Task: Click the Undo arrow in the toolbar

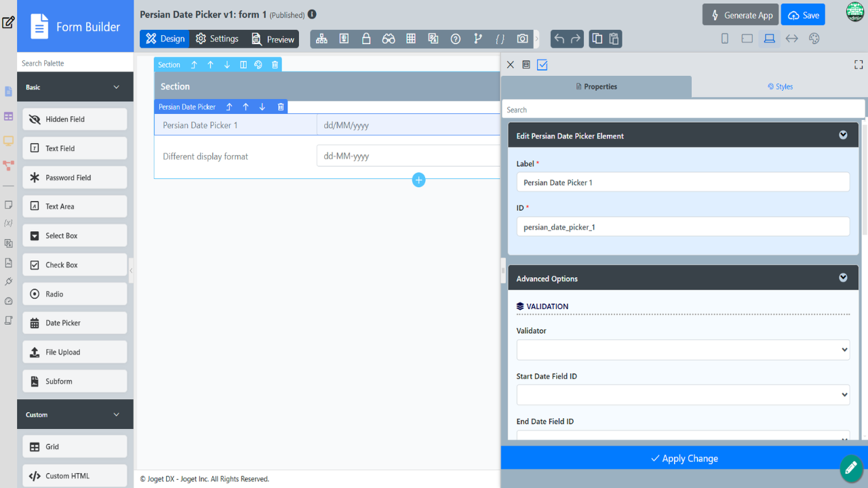Action: point(559,39)
